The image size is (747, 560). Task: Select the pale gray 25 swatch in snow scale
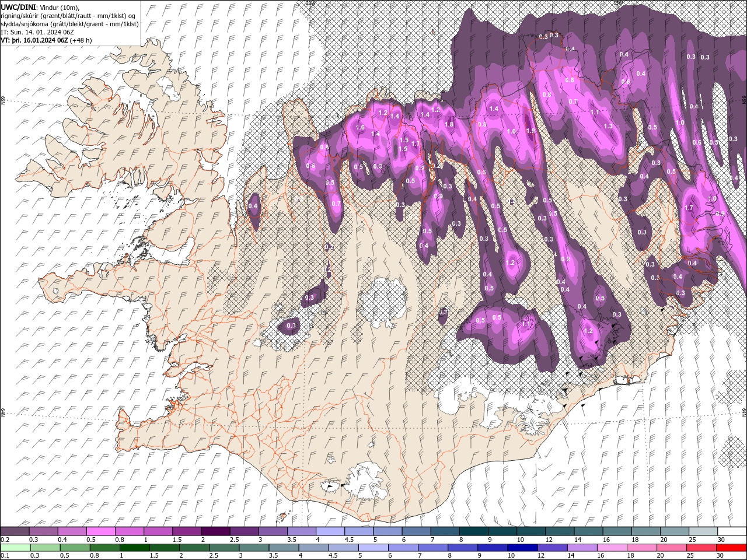pos(703,531)
